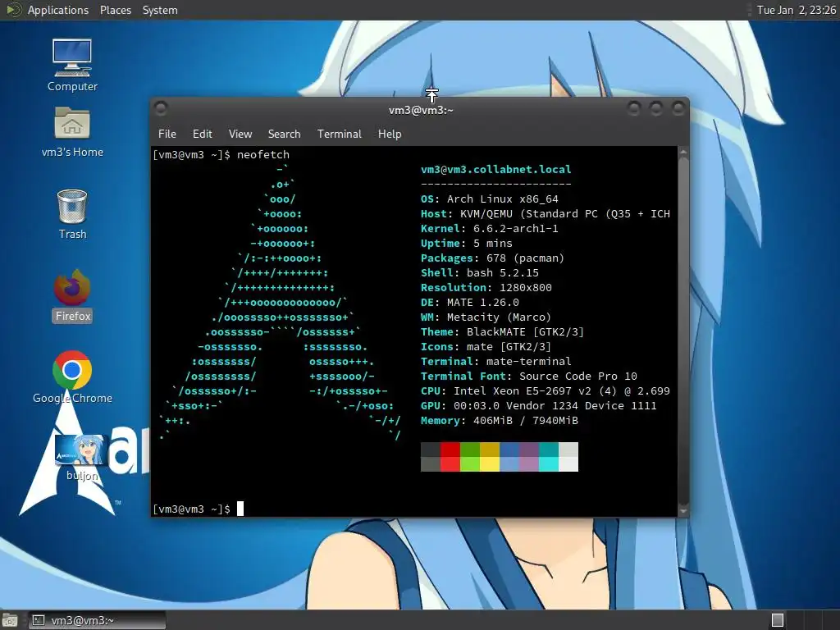
Task: Close the vm3@vm3:~ terminal window
Action: [x=678, y=109]
